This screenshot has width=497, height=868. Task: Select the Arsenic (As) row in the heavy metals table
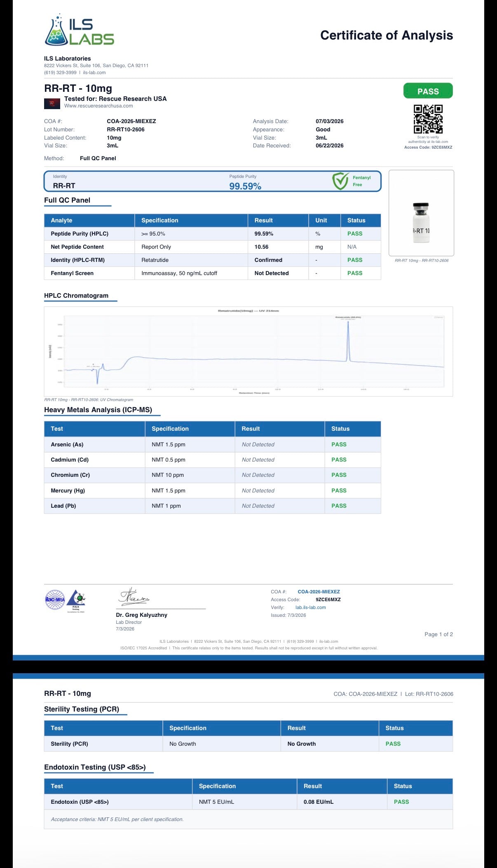pyautogui.click(x=212, y=444)
